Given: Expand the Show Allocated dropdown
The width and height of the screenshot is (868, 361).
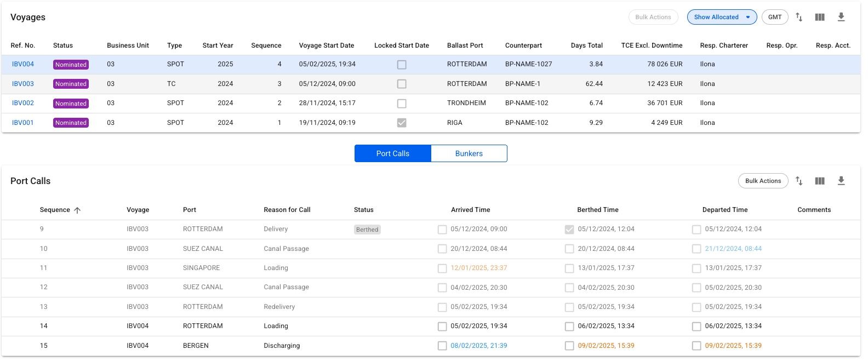Looking at the screenshot, I should click(x=747, y=18).
